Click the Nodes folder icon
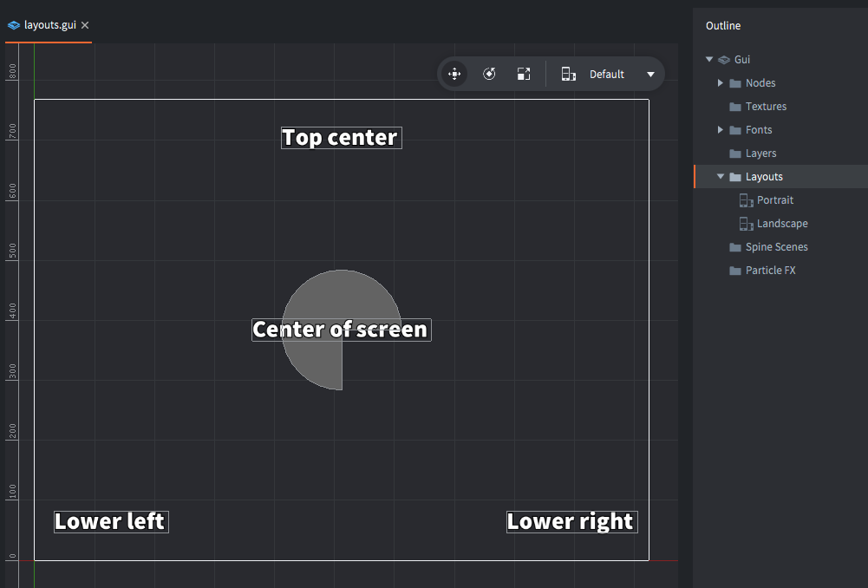The image size is (868, 588). (735, 82)
